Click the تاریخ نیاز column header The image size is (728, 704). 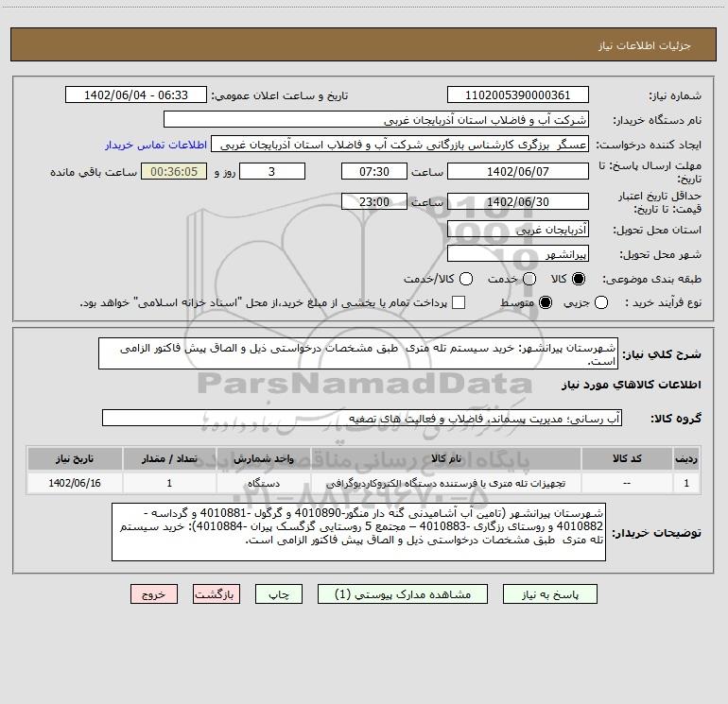click(x=75, y=458)
